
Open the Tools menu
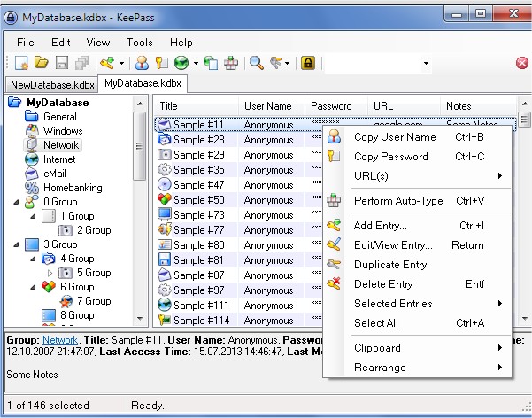139,42
